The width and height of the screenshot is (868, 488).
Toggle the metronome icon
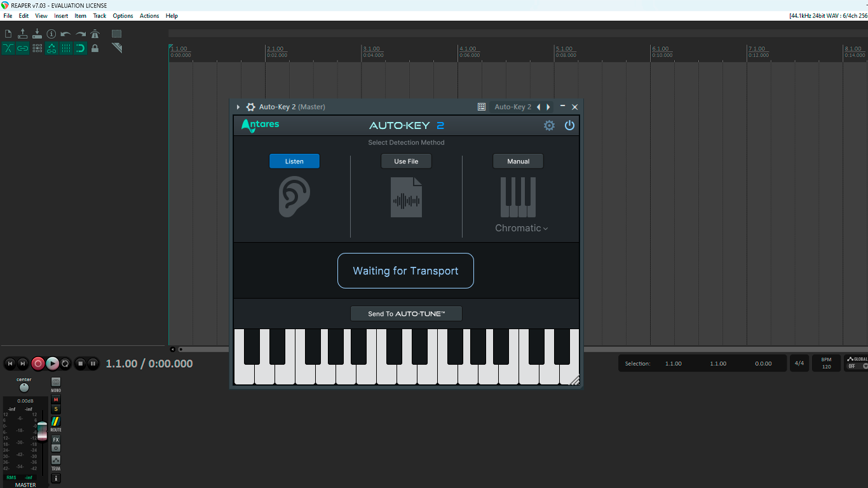(95, 34)
